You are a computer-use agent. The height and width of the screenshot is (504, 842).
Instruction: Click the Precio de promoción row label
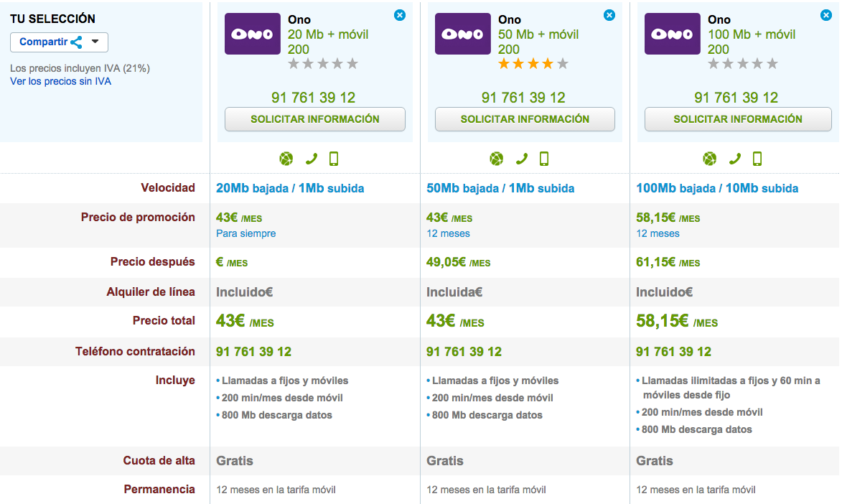[138, 218]
